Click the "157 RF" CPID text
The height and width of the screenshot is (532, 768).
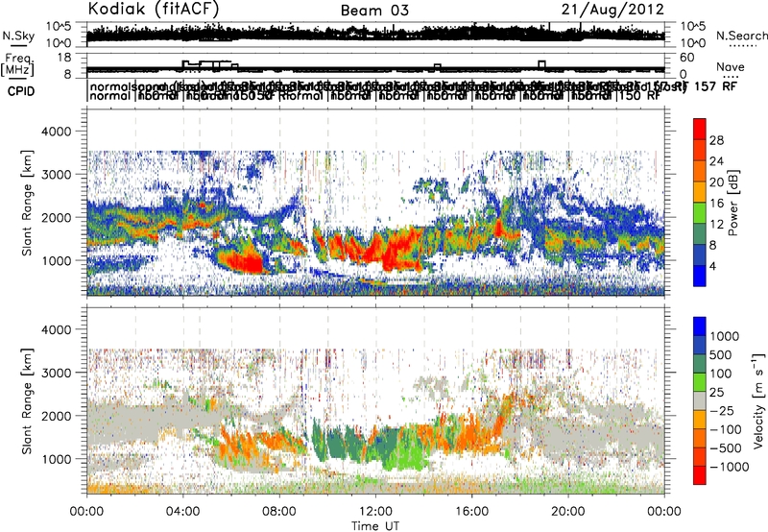[x=716, y=86]
